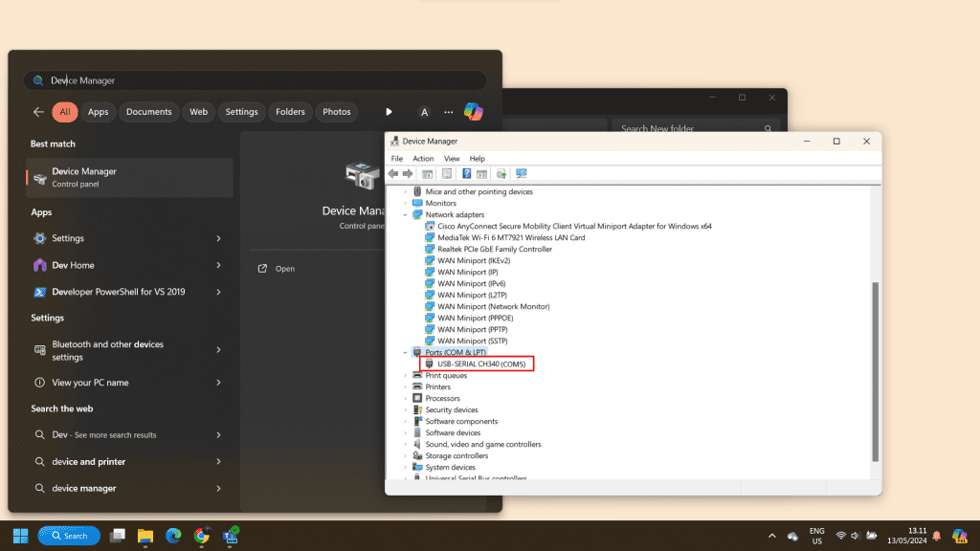The image size is (980, 551).
Task: Launch Google Chrome from the taskbar
Action: (x=202, y=536)
